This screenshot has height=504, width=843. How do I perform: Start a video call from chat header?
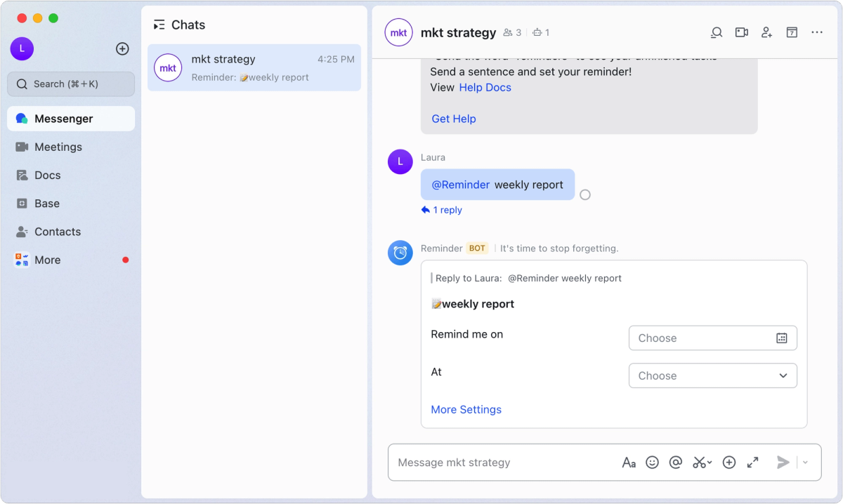point(741,32)
